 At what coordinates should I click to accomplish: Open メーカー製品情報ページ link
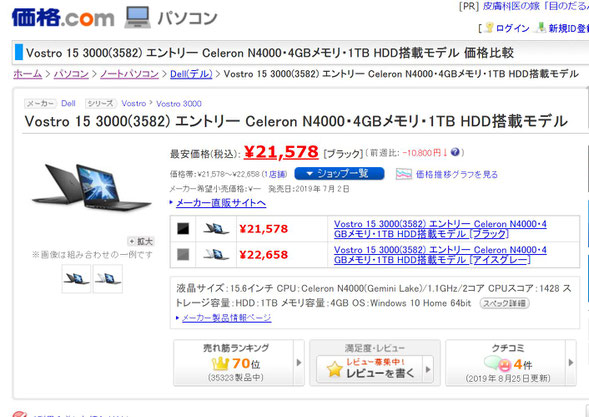(x=227, y=318)
